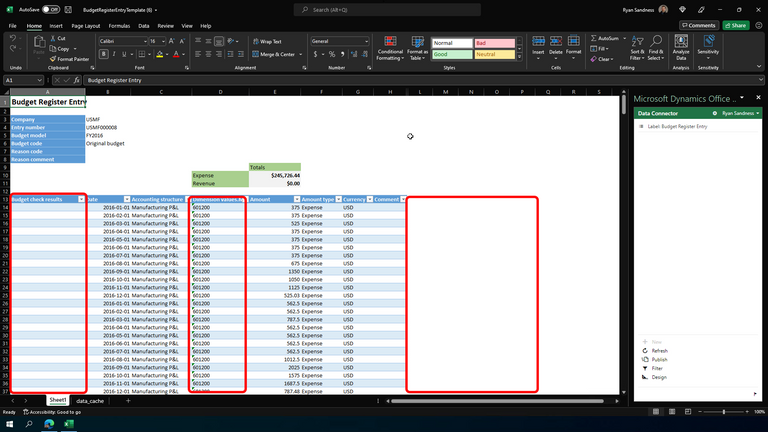The image size is (768, 432).
Task: Toggle Underline formatting
Action: tap(124, 54)
